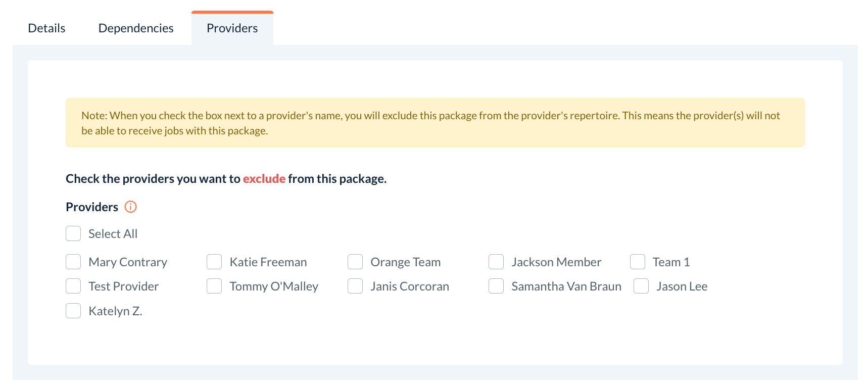Screen dimensions: 868x386
Task: Click the Providers info icon
Action: (x=130, y=207)
